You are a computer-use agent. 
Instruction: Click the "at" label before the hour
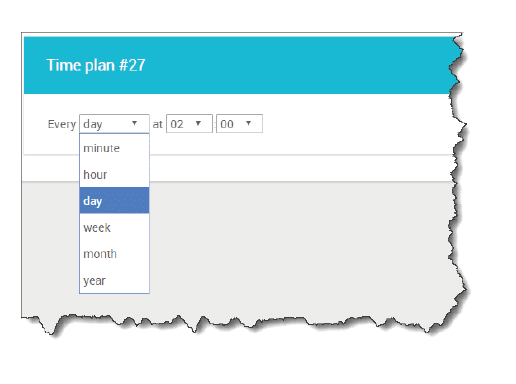click(x=157, y=124)
